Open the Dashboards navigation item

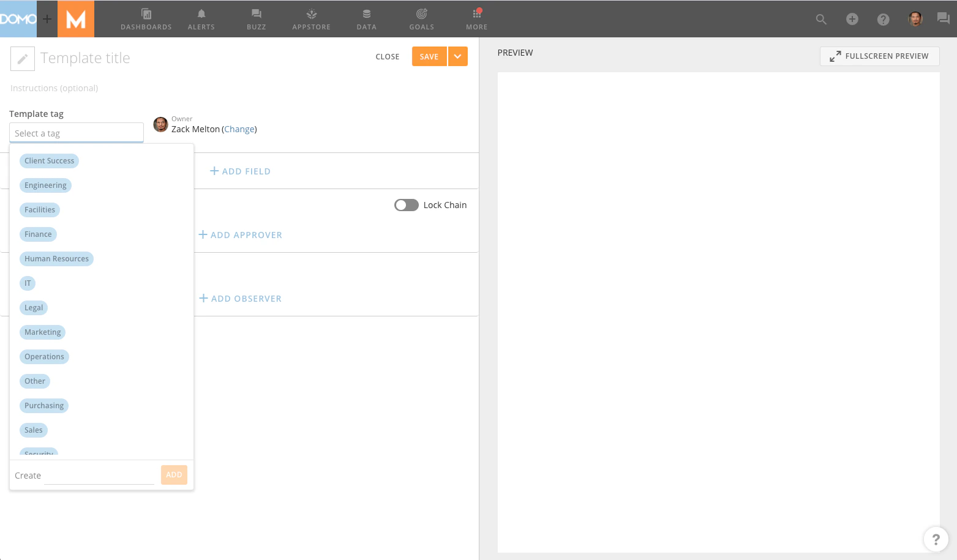(146, 19)
